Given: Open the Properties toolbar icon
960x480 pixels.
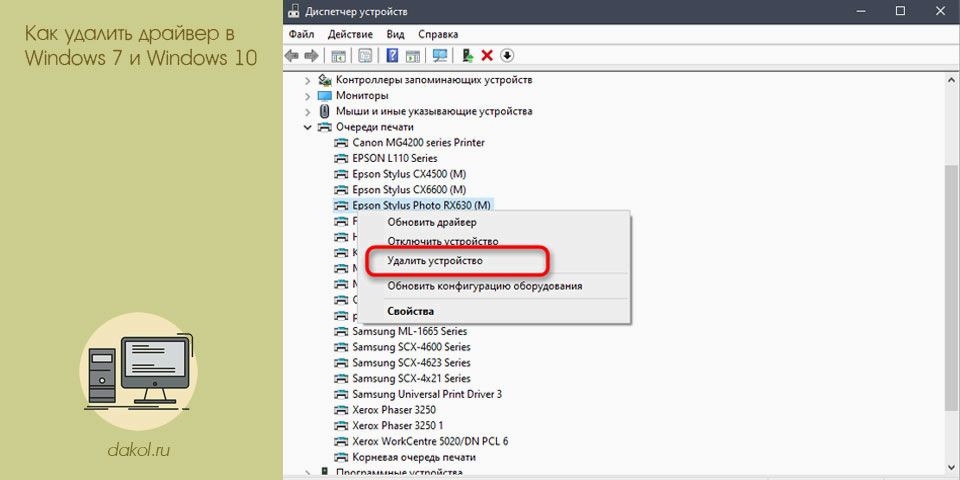Looking at the screenshot, I should coord(366,56).
